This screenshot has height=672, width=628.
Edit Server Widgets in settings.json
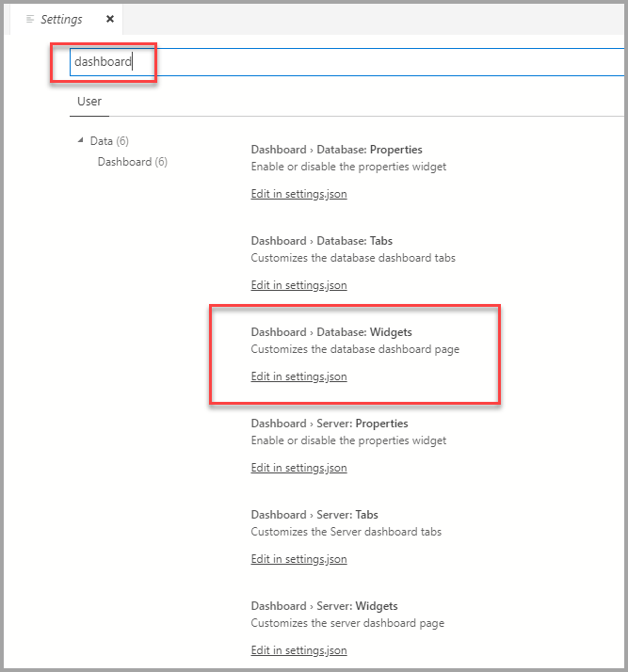point(298,650)
